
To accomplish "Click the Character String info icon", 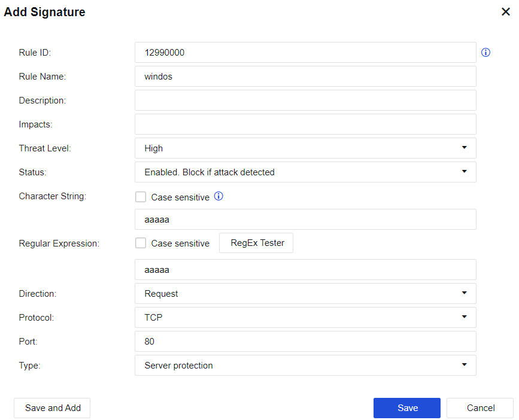I will click(218, 196).
